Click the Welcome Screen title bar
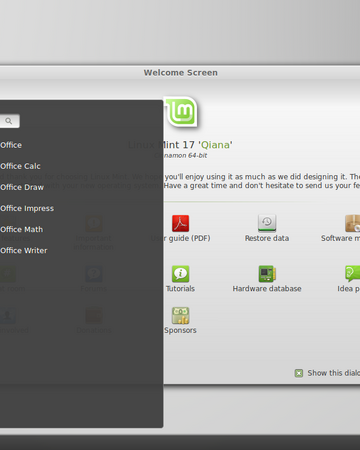Image resolution: width=360 pixels, height=450 pixels. [x=180, y=73]
